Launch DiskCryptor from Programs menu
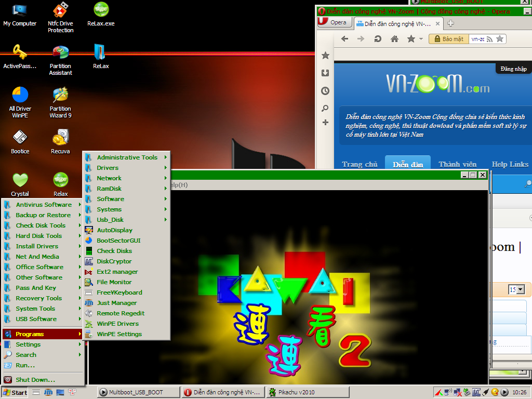Screen dimensions: 532x399 (127, 261)
